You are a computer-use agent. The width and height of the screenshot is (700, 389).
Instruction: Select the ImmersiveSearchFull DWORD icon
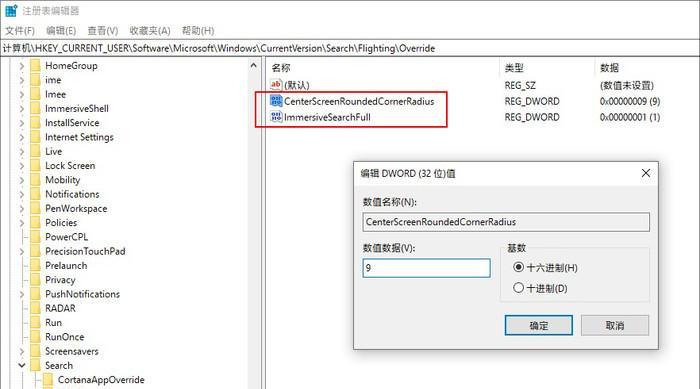point(276,117)
